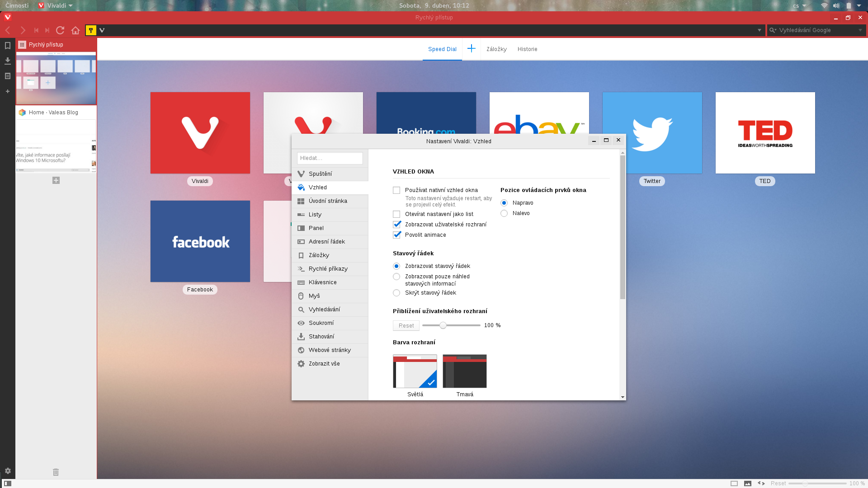Toggle the side panel via status bar
Viewport: 868px width, 488px height.
click(x=8, y=483)
